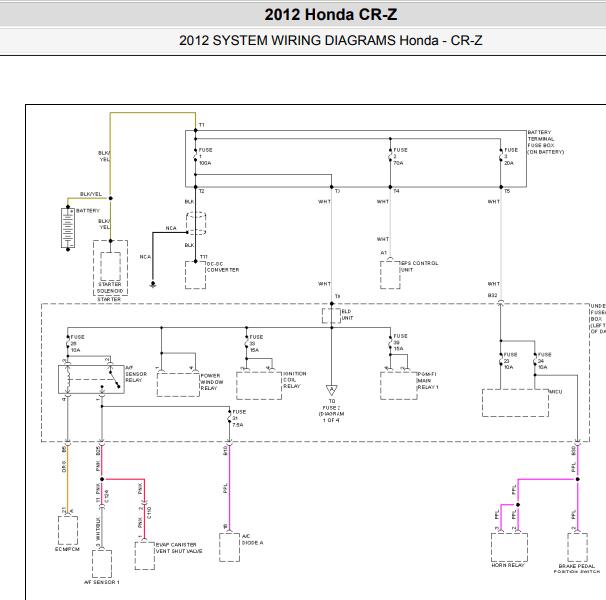Click the "DC-DC CONVERTER" label
This screenshot has height=600, width=606.
click(223, 267)
